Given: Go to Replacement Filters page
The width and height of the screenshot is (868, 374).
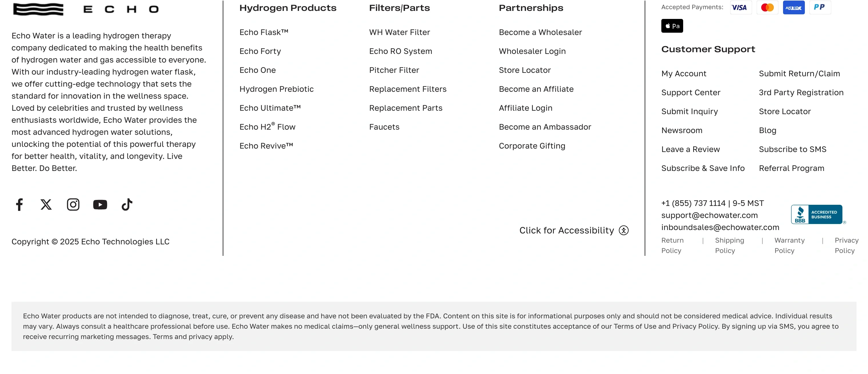Looking at the screenshot, I should (x=408, y=89).
